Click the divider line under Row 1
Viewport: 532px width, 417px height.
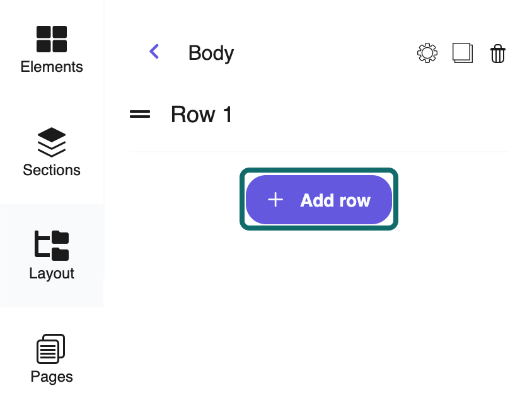pyautogui.click(x=318, y=152)
